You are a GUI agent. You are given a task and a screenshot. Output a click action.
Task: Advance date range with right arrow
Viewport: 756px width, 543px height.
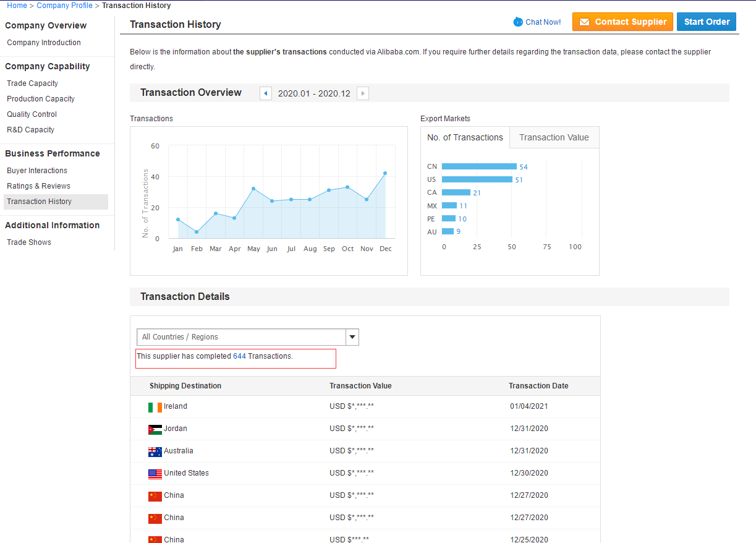coord(363,93)
